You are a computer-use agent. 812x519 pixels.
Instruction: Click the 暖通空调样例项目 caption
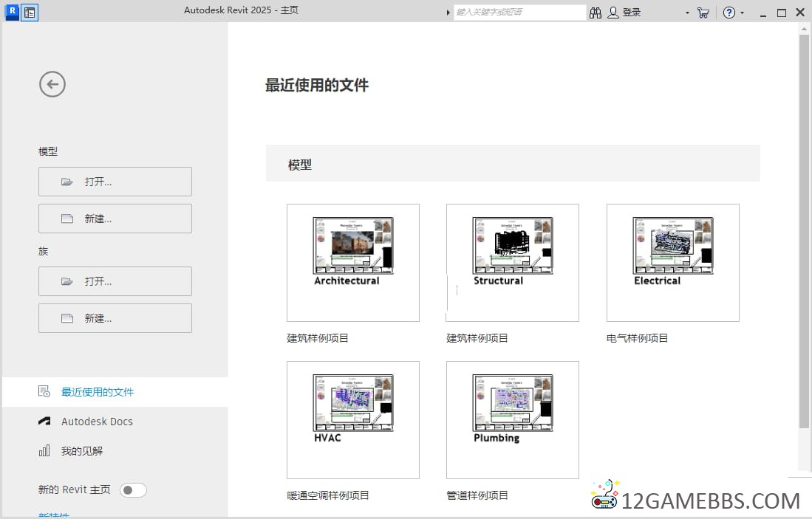(x=328, y=495)
